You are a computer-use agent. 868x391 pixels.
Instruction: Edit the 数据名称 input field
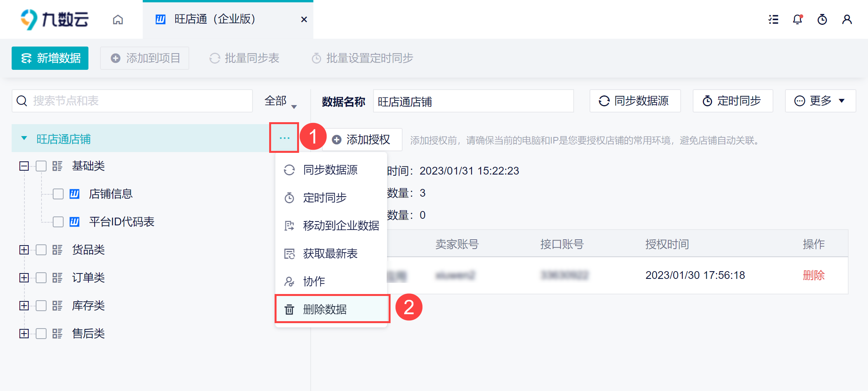click(x=473, y=101)
